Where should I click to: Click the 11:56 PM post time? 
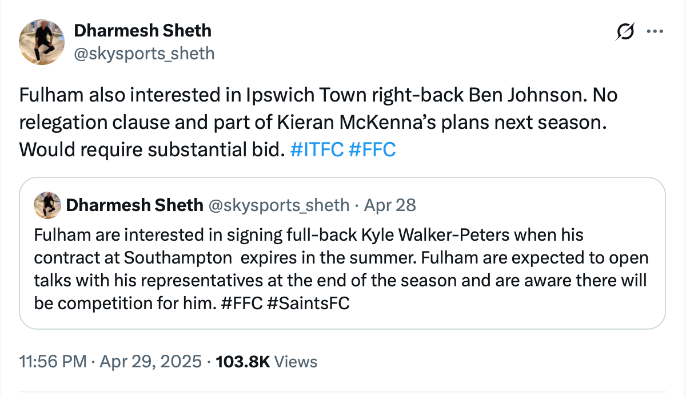pos(53,362)
